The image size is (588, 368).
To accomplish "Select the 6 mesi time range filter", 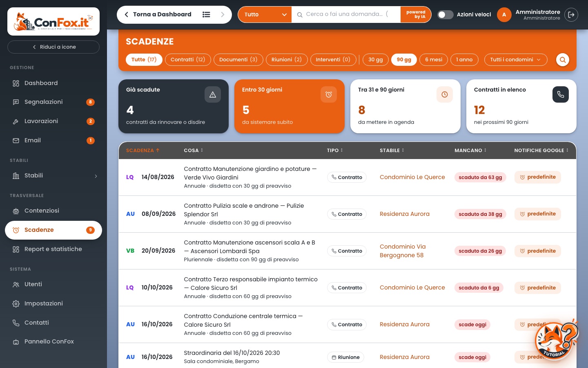I will [x=434, y=60].
